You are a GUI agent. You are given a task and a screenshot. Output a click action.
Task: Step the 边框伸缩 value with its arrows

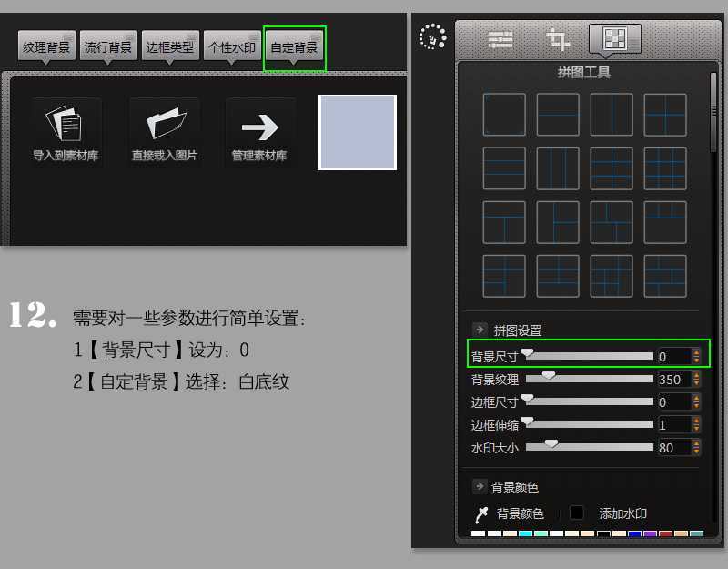[696, 424]
